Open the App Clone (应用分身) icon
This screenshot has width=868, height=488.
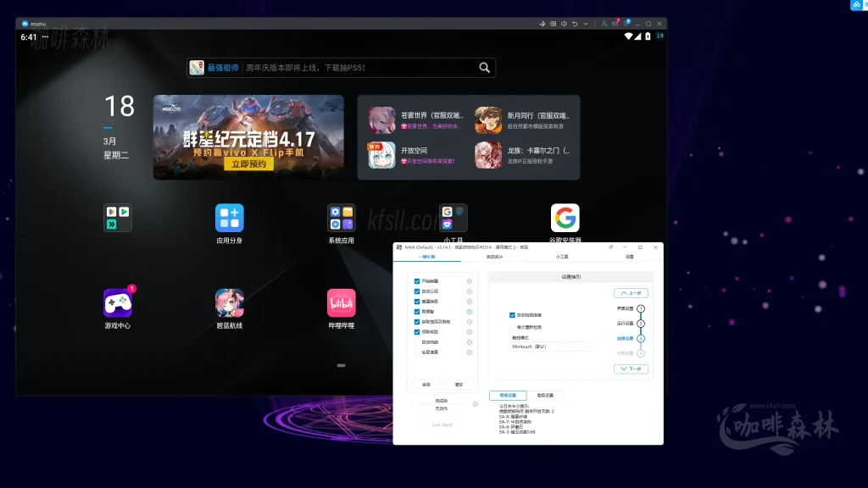229,219
